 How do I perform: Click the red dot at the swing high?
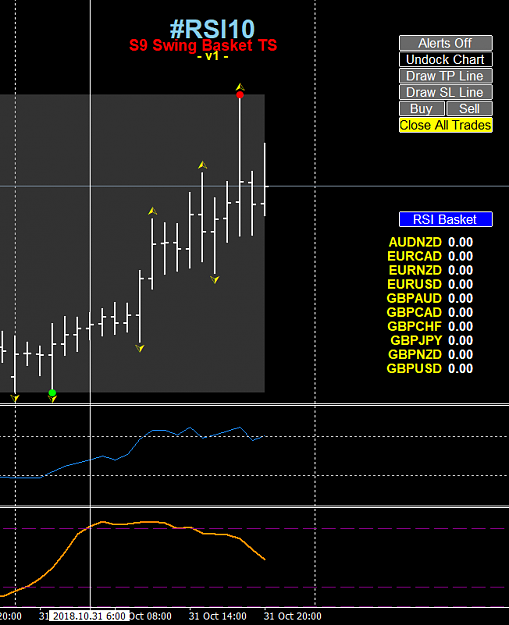point(240,95)
